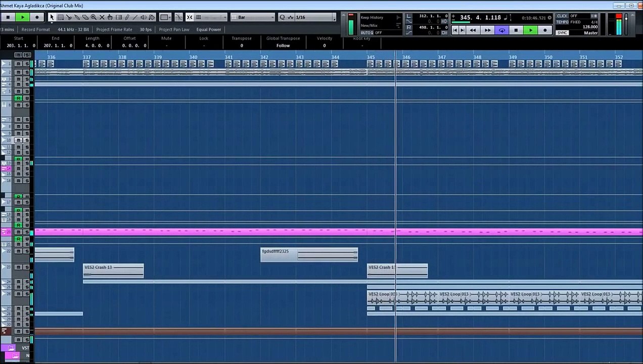This screenshot has width=643, height=364.
Task: Click Go to Next Marker in transport
Action: (x=462, y=30)
